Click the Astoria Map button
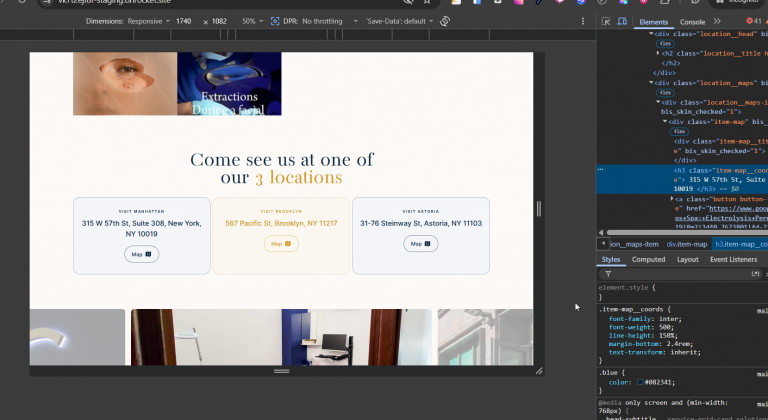 pyautogui.click(x=421, y=244)
